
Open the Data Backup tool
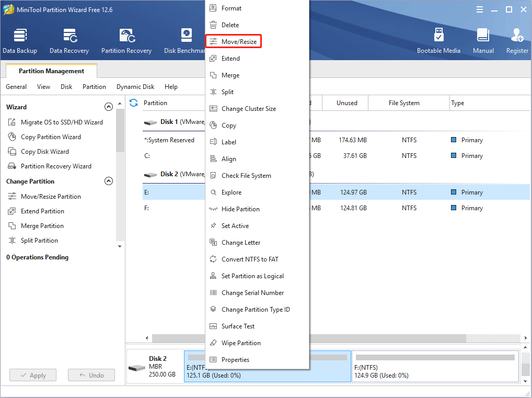[20, 41]
